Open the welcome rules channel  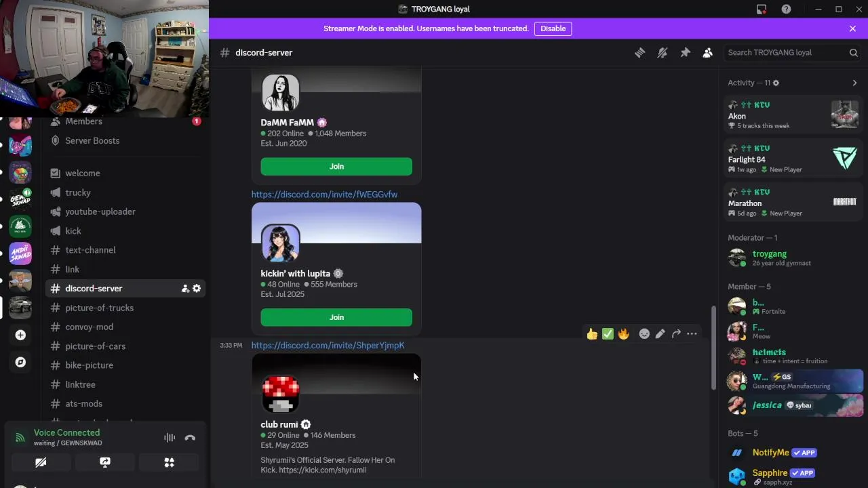point(125,174)
